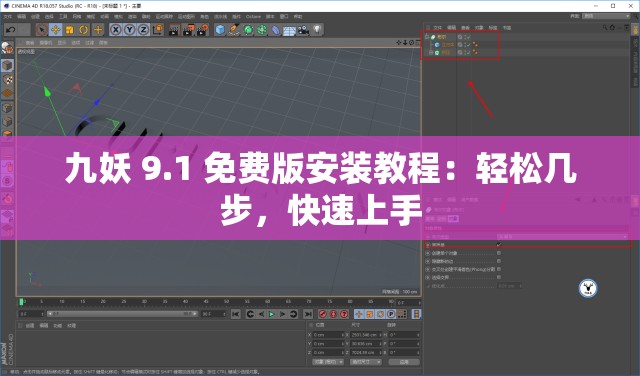This screenshot has height=376, width=640.
Task: Click the X position input field
Action: (328, 335)
